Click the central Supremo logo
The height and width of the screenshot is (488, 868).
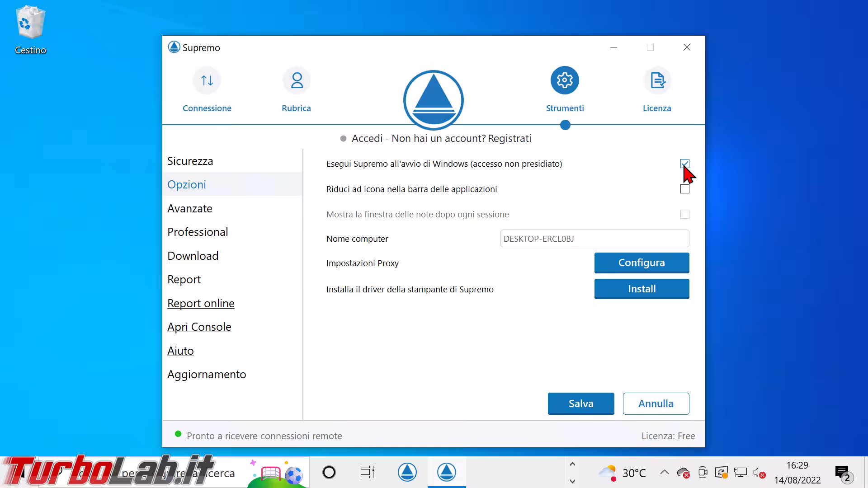[x=433, y=100]
